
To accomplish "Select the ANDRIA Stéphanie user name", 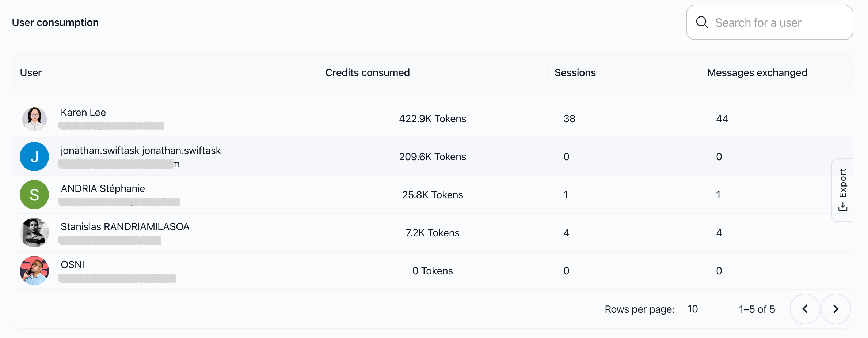I will pyautogui.click(x=103, y=188).
